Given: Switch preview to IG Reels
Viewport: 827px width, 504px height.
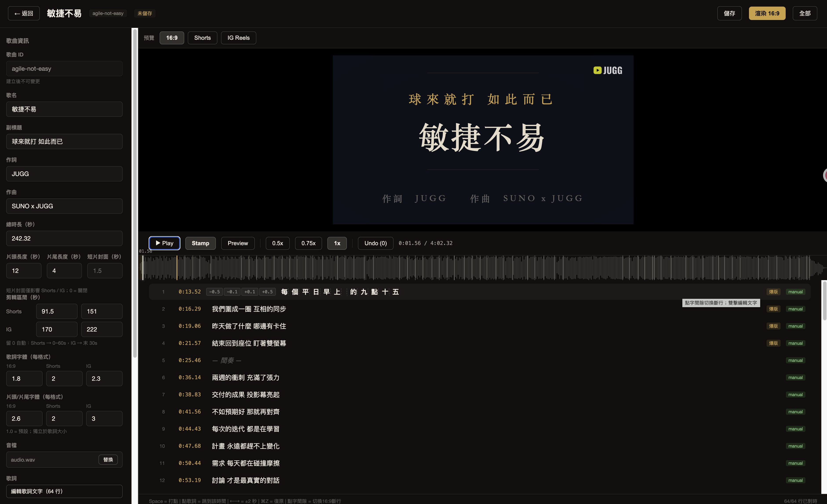Looking at the screenshot, I should tap(238, 38).
